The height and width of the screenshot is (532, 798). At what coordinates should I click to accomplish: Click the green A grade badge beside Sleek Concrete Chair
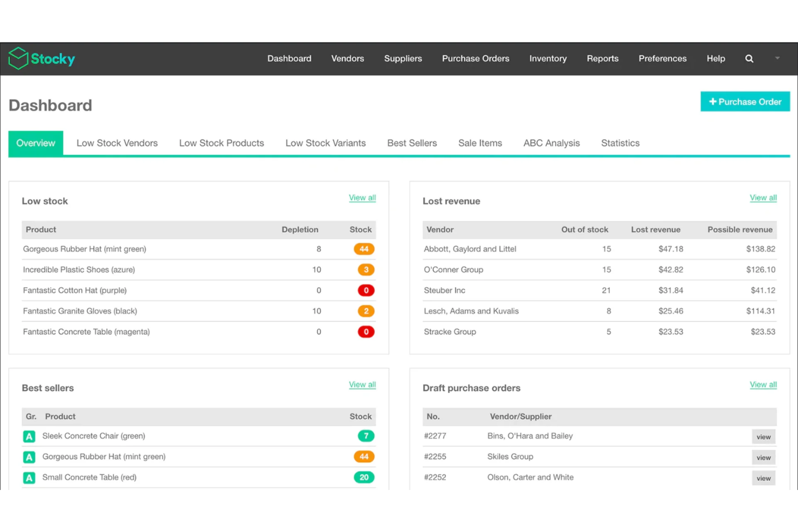(x=29, y=436)
